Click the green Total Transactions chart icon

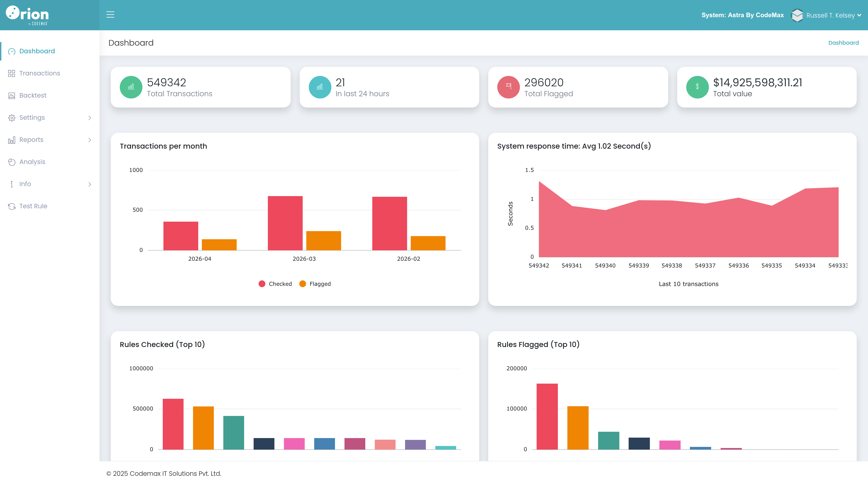pos(131,87)
